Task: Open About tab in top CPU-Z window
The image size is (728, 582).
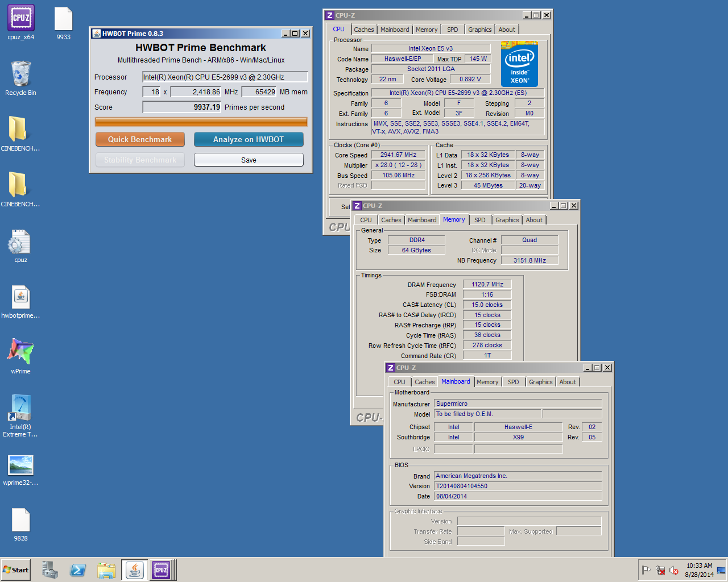Action: [x=507, y=30]
